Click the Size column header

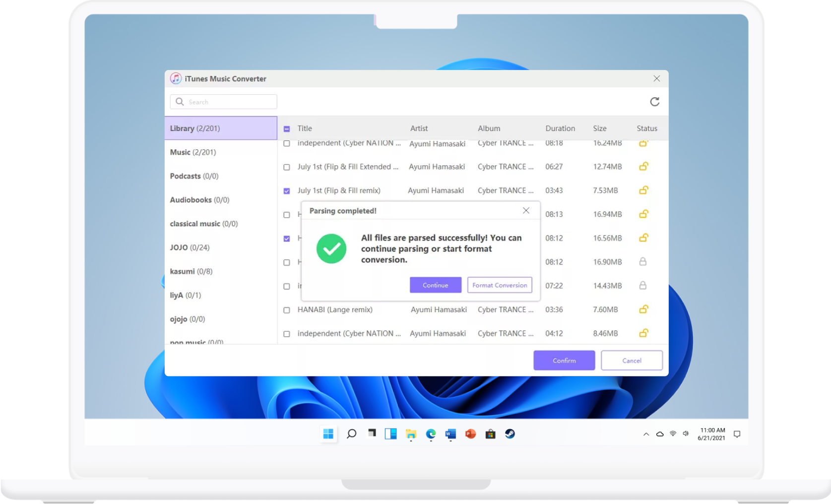pyautogui.click(x=599, y=128)
